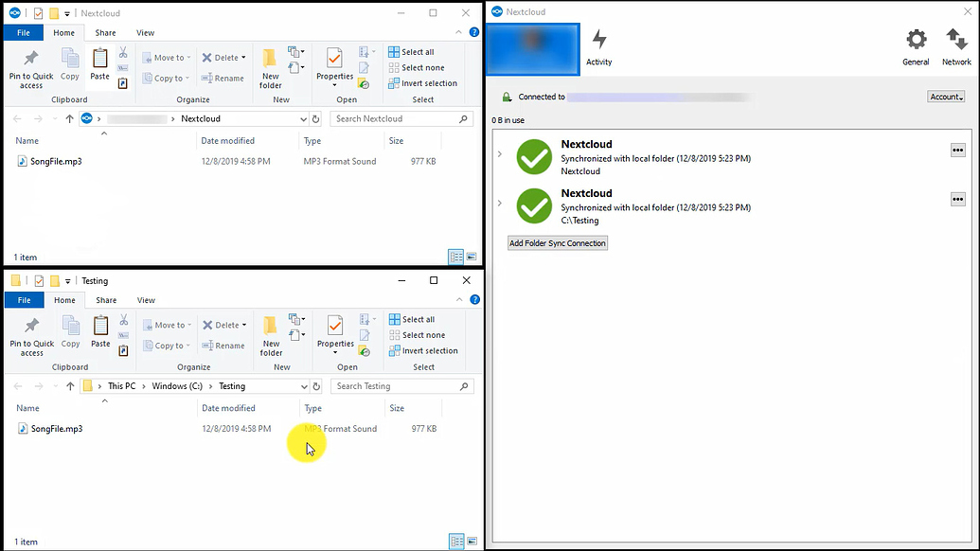Image resolution: width=980 pixels, height=551 pixels.
Task: Create New folder in the Testing window
Action: pyautogui.click(x=271, y=336)
